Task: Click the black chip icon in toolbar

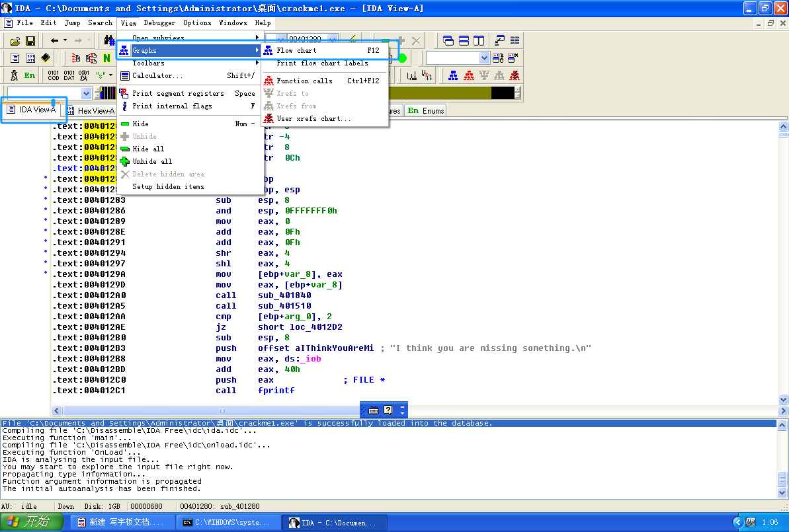Action: coord(46,58)
